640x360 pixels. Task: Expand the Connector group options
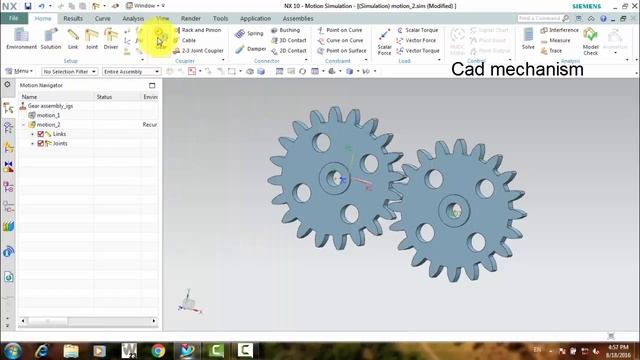point(306,60)
